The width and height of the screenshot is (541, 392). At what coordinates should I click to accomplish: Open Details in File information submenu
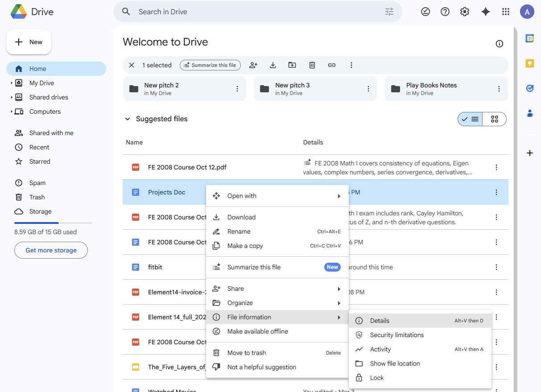click(420, 321)
